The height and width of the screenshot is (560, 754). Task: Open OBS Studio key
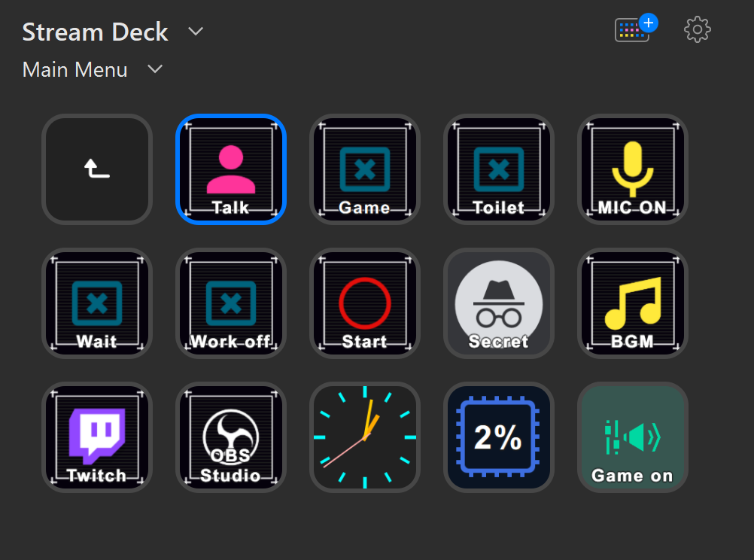tap(231, 437)
